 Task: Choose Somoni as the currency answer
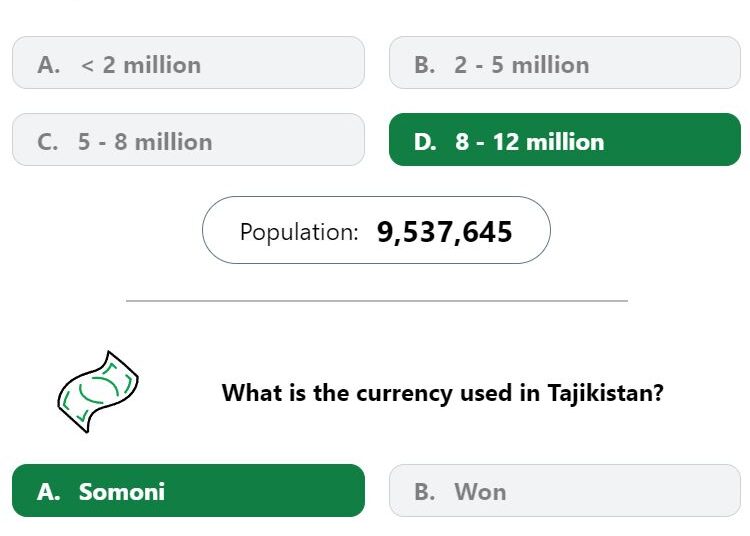188,491
